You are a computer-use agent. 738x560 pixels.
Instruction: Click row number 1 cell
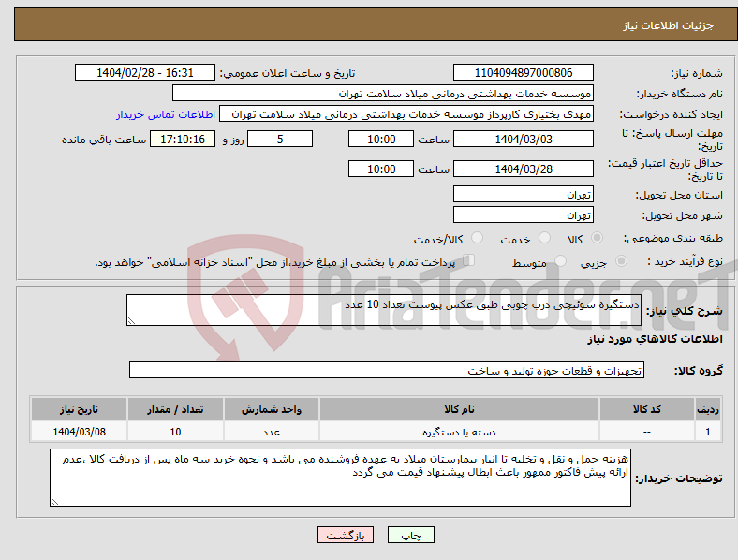[x=708, y=432]
